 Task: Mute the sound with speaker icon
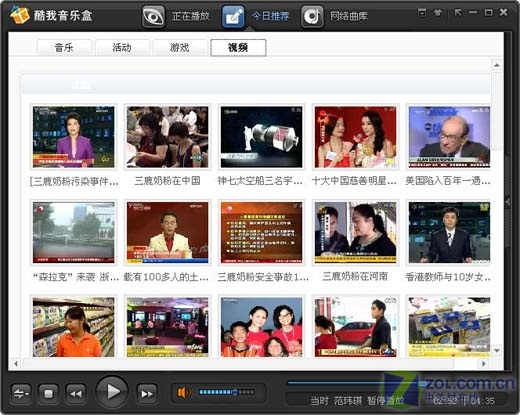coord(184,392)
